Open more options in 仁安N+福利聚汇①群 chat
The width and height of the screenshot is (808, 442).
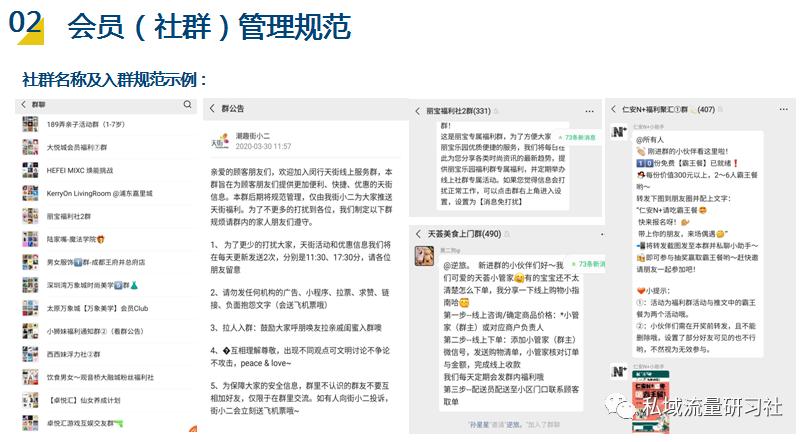click(783, 109)
